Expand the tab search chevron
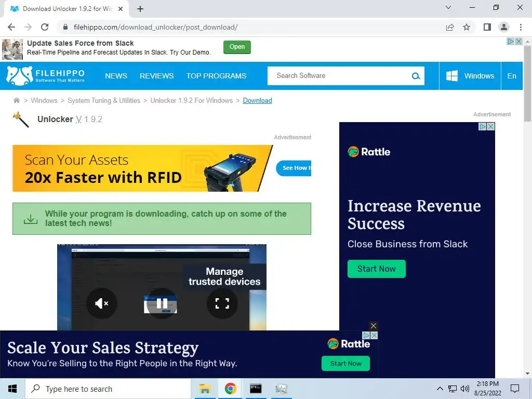 [x=448, y=7]
